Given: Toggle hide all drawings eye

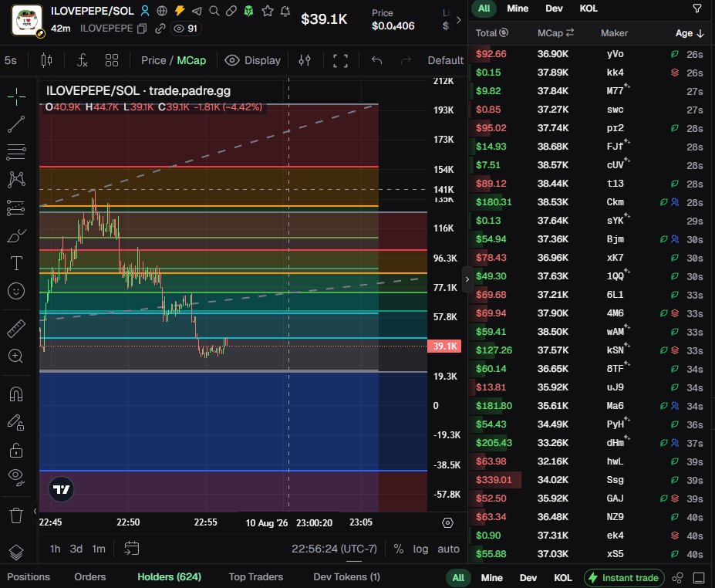Looking at the screenshot, I should (16, 477).
